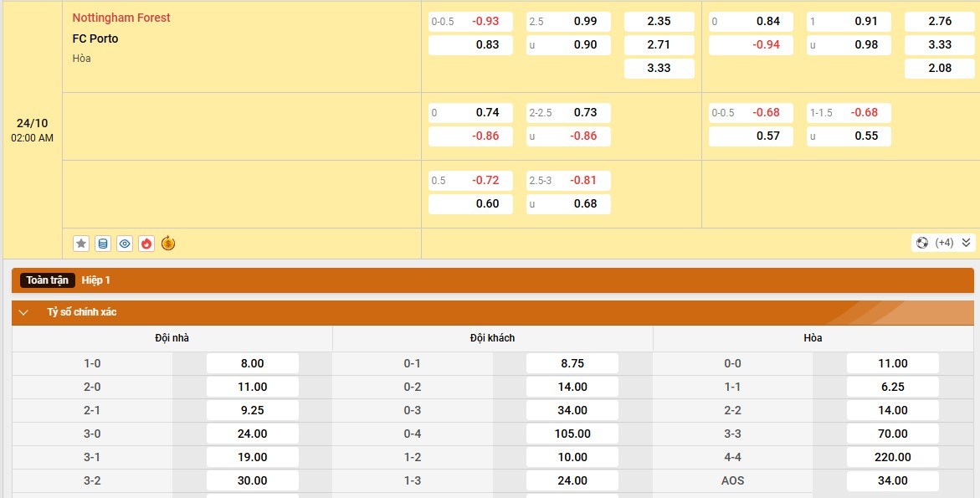This screenshot has height=498, width=980.
Task: Click the star favorite icon
Action: [x=81, y=244]
